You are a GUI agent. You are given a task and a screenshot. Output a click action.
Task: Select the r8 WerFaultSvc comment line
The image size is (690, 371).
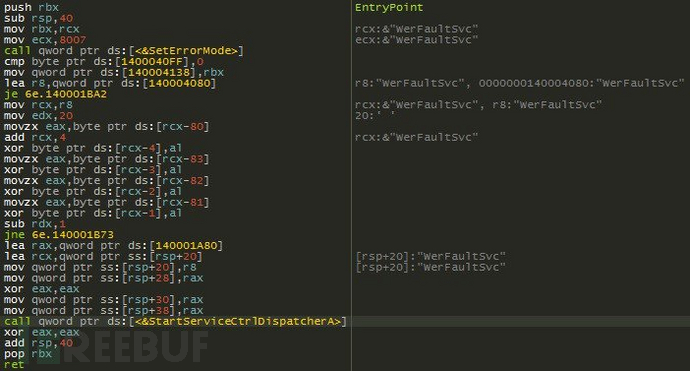point(520,83)
